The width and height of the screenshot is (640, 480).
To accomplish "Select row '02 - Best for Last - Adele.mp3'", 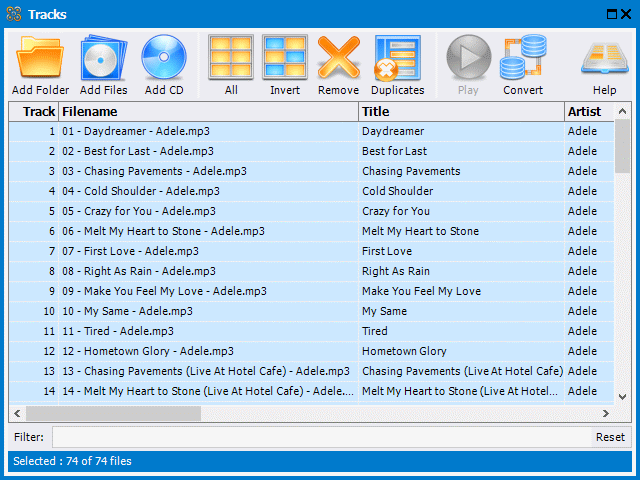I will pos(311,151).
